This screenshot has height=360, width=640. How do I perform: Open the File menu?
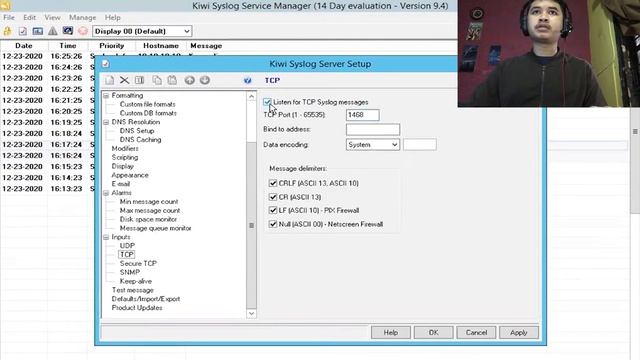coord(9,18)
